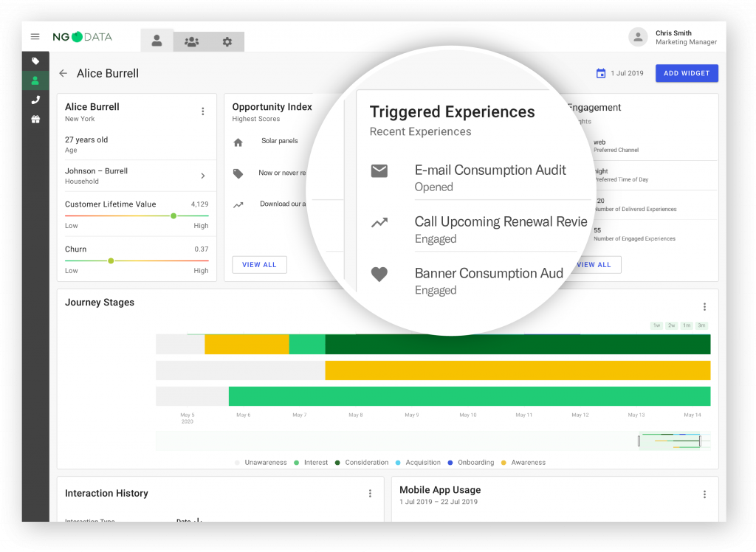Click long yellow Awareness bar in second row
This screenshot has width=756, height=552.
pos(518,370)
